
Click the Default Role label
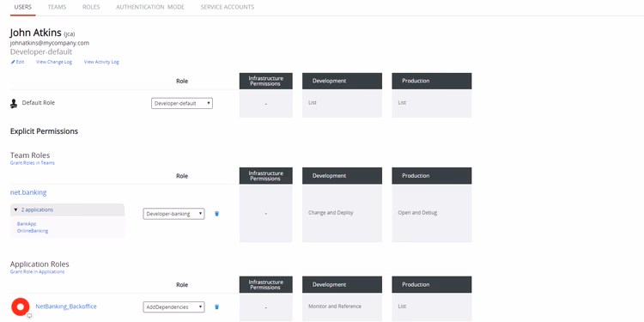point(38,103)
